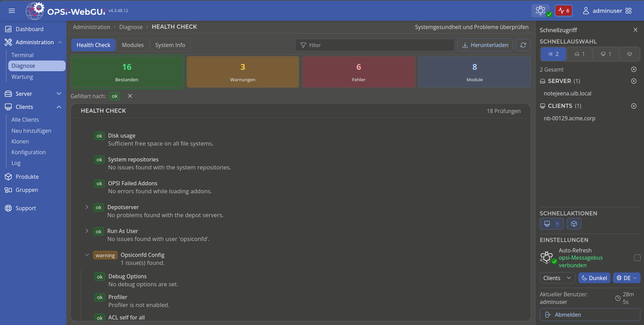Open Neu hinzufügen client page
The width and height of the screenshot is (644, 325).
(x=31, y=131)
